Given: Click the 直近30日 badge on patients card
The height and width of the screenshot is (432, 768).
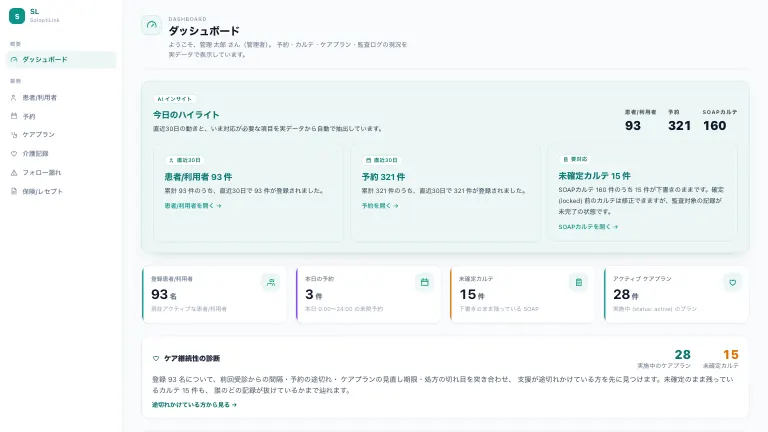Looking at the screenshot, I should click(185, 160).
